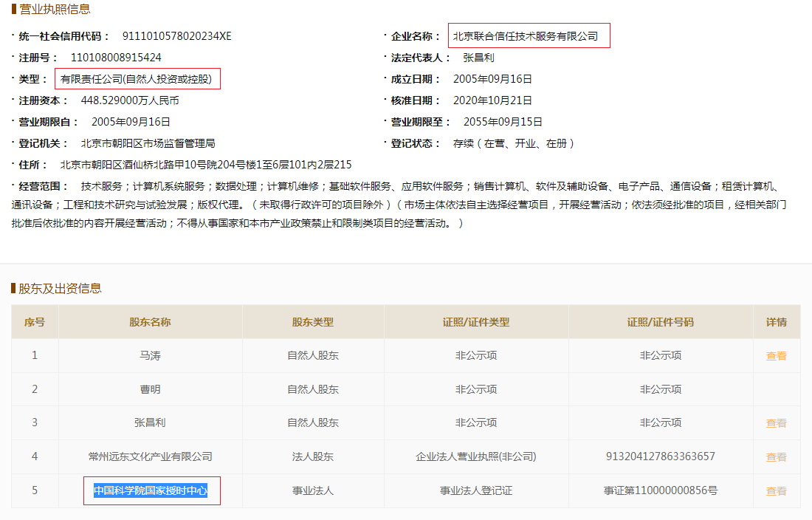Click registration authority 北京市朝阳区市场监督管理局
The image size is (812, 520).
pos(148,143)
